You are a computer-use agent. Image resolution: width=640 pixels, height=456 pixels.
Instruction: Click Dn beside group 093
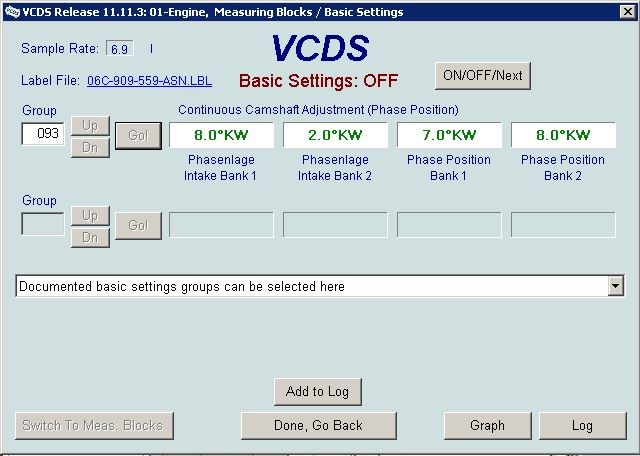click(90, 148)
